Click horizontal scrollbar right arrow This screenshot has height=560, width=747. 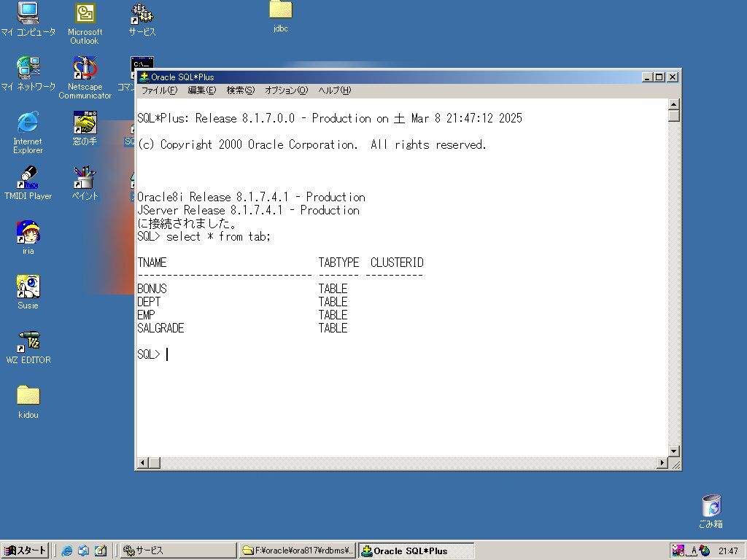tap(662, 462)
